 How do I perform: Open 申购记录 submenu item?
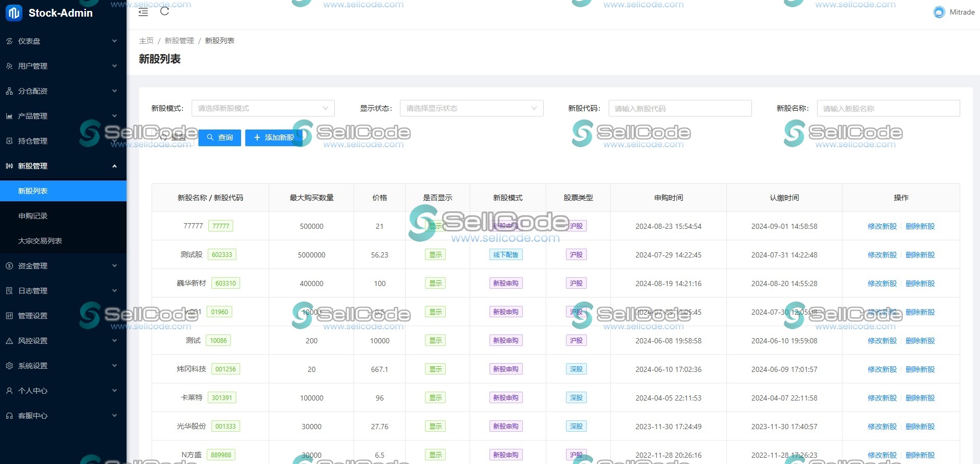point(63,216)
